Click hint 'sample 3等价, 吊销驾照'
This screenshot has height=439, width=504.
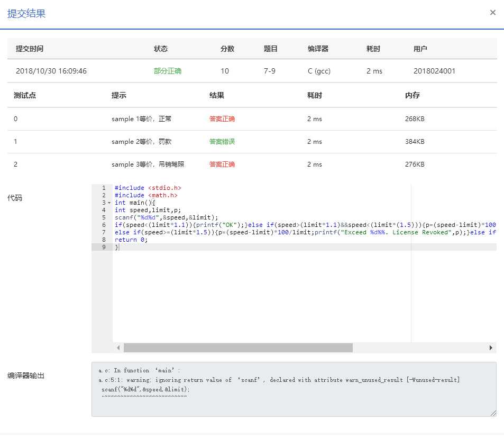148,164
